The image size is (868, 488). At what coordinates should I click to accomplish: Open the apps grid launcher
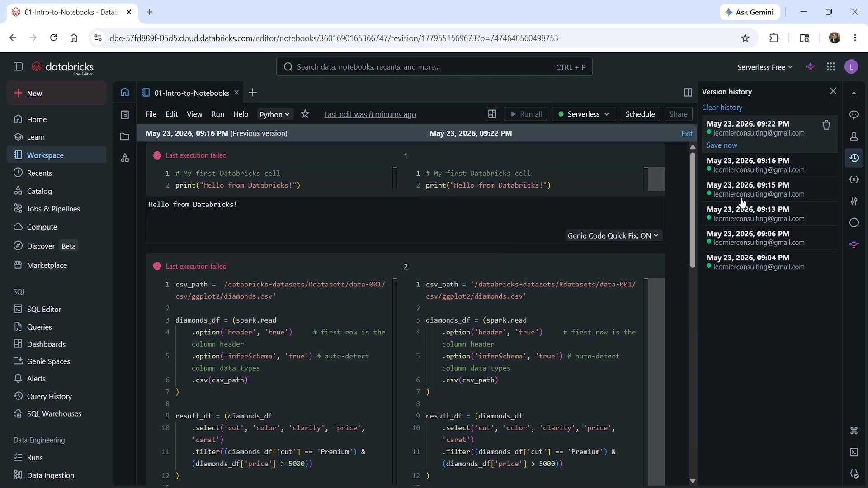click(x=831, y=67)
